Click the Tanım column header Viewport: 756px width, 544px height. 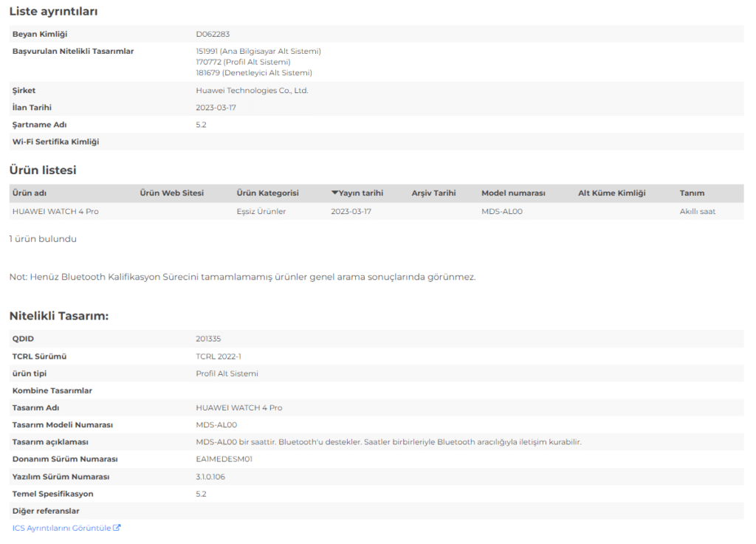coord(692,193)
